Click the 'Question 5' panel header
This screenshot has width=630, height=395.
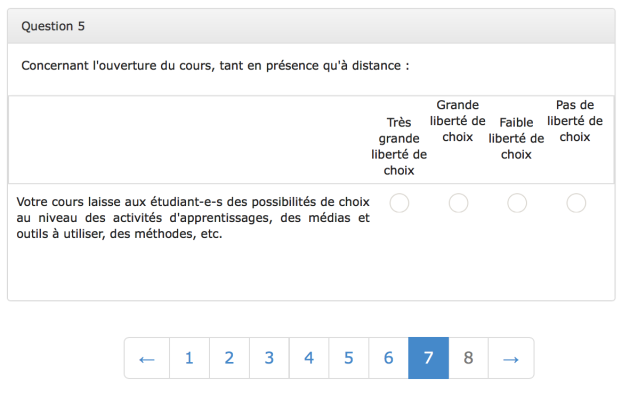pyautogui.click(x=311, y=26)
